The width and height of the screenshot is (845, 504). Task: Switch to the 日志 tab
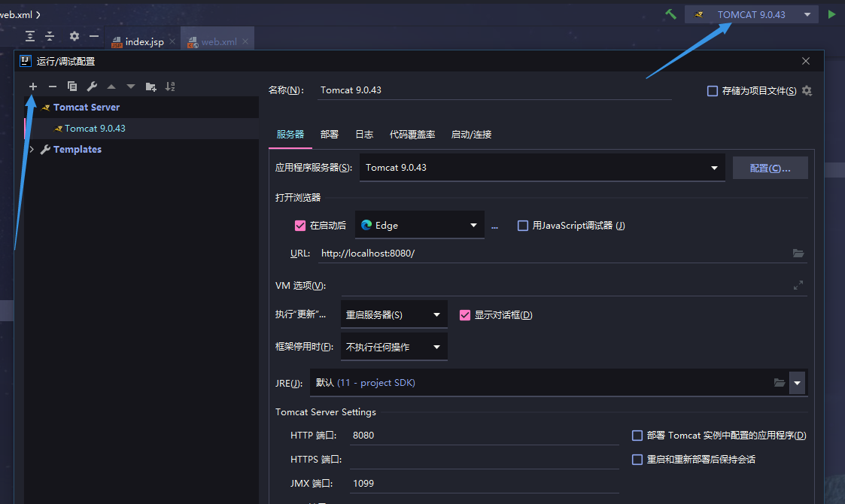click(x=364, y=134)
